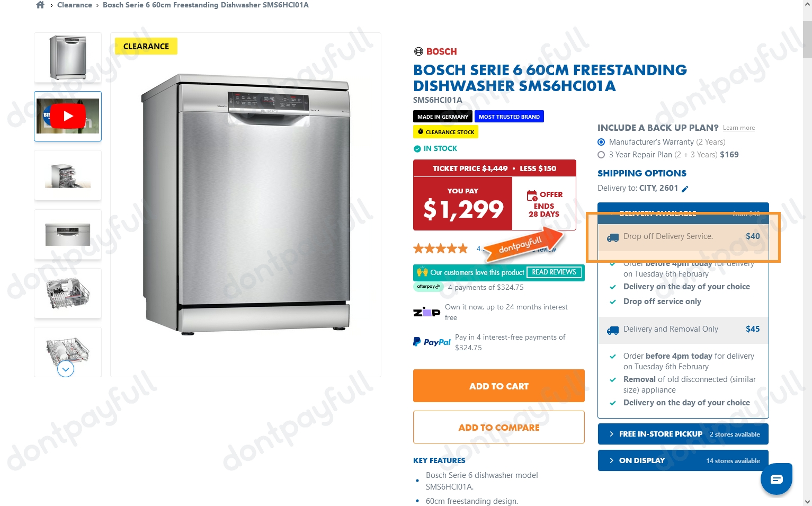Expand the On Display stores section

[683, 460]
